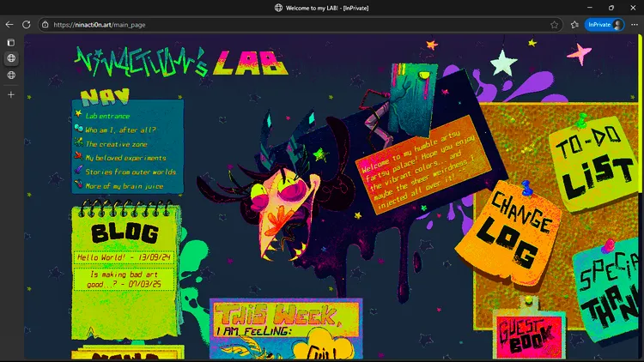Screen dimensions: 644x362
Task: Switch to the second vertical tab globe icon
Action: (x=11, y=75)
